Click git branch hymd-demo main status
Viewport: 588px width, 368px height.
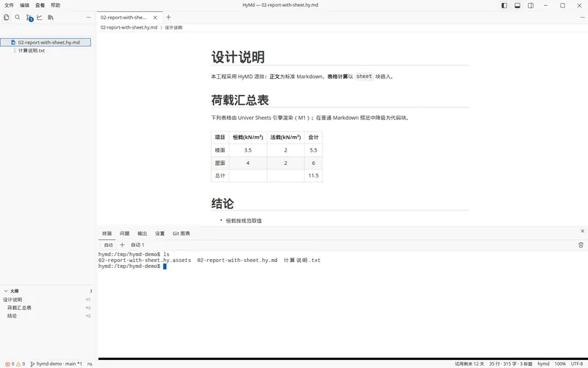(x=56, y=364)
